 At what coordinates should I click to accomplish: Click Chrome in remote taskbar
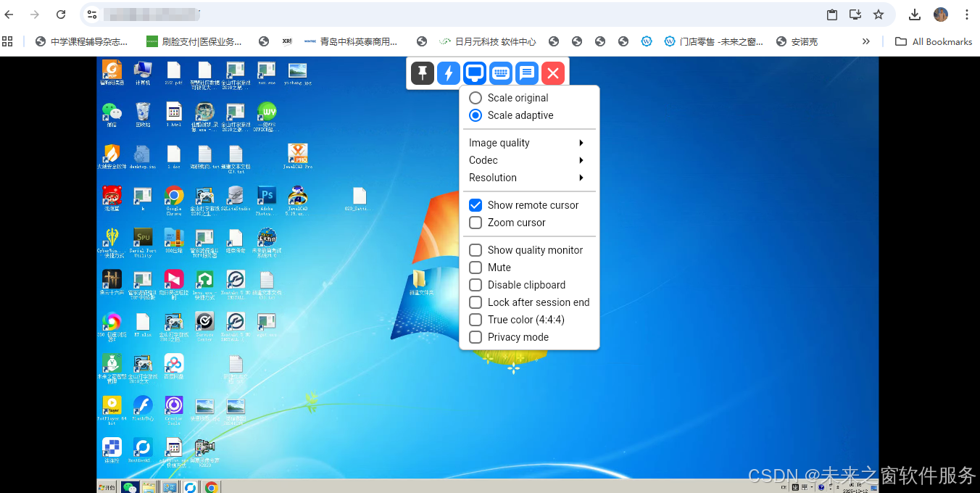pos(211,487)
